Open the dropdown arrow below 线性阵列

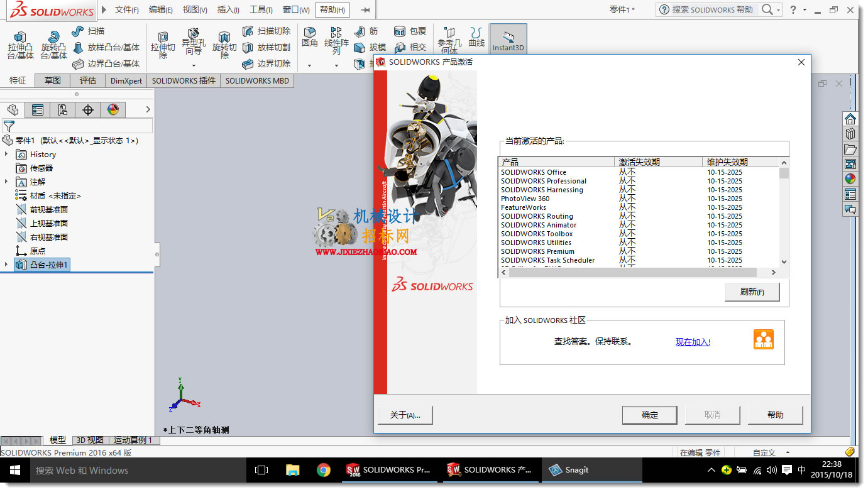[x=336, y=65]
